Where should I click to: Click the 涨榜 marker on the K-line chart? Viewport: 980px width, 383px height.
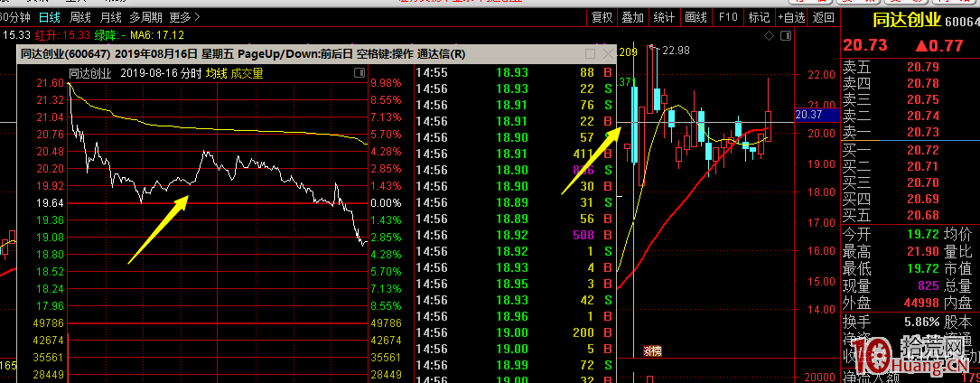click(x=652, y=351)
